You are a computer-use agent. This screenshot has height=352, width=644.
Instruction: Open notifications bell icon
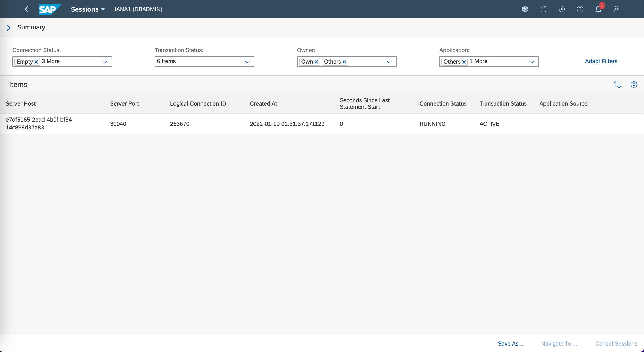coord(598,9)
